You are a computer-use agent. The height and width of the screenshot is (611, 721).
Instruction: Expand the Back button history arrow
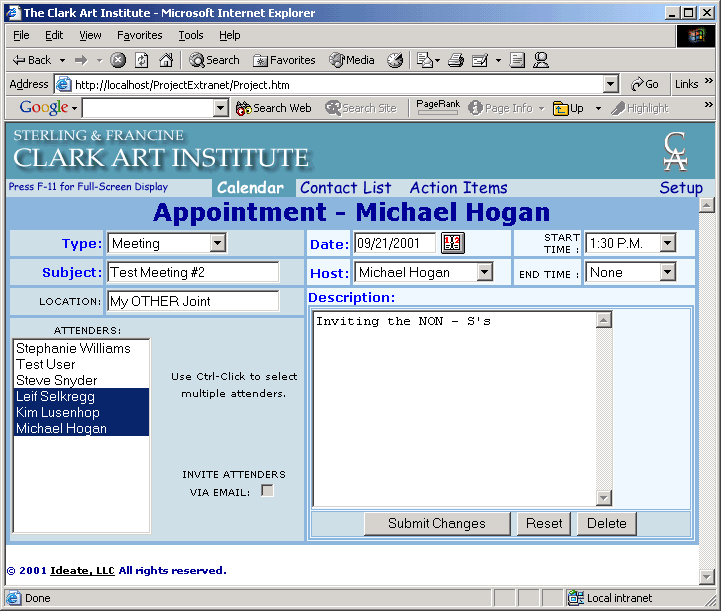(63, 60)
